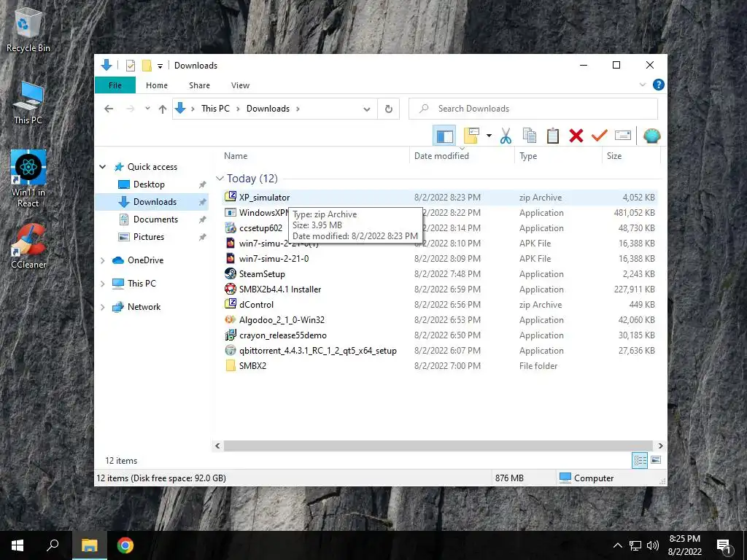Open Google Chrome from the taskbar
747x560 pixels.
(125, 545)
